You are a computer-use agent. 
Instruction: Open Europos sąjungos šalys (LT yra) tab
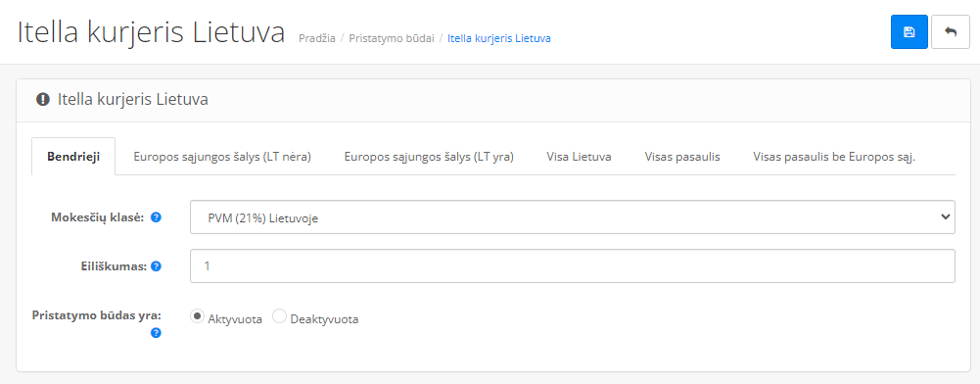[x=429, y=157]
